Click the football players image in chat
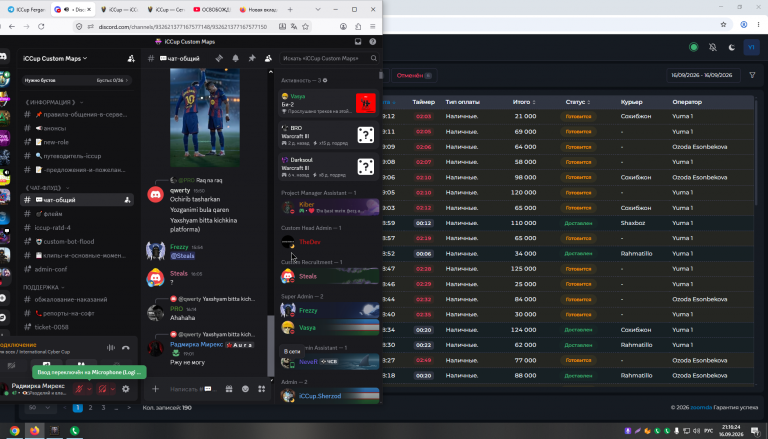This screenshot has width=768, height=439. coord(205,118)
